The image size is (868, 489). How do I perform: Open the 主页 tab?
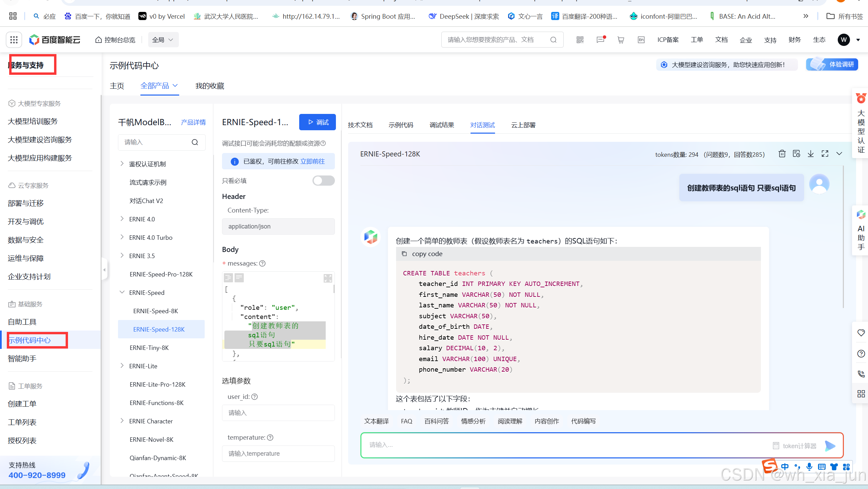(117, 86)
